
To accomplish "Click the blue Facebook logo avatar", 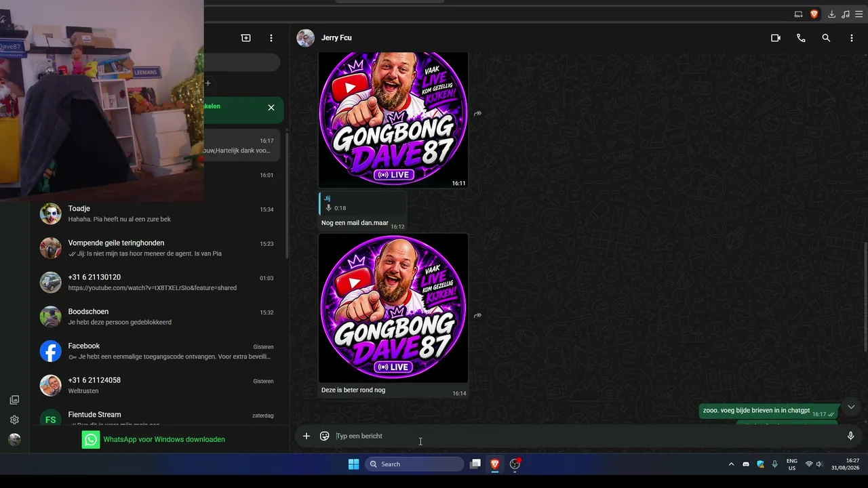I will tap(51, 351).
